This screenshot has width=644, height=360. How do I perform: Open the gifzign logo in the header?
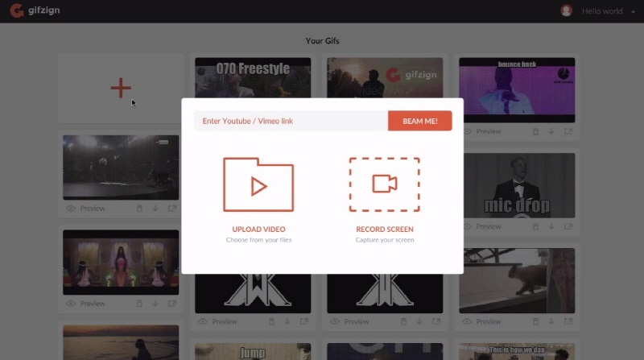35,10
